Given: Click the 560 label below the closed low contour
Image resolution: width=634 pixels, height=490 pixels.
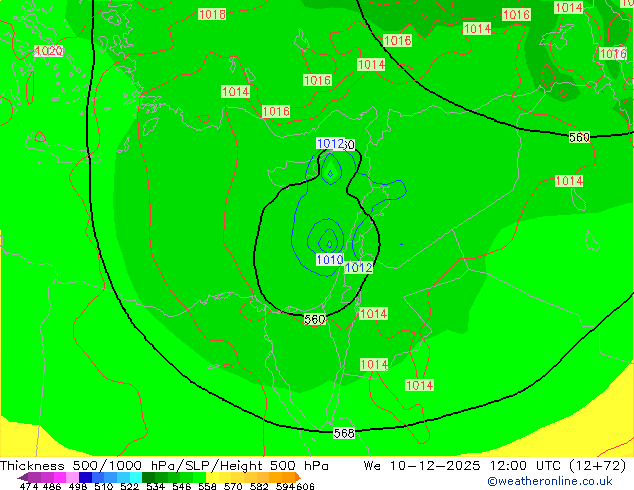Looking at the screenshot, I should click(x=315, y=319).
